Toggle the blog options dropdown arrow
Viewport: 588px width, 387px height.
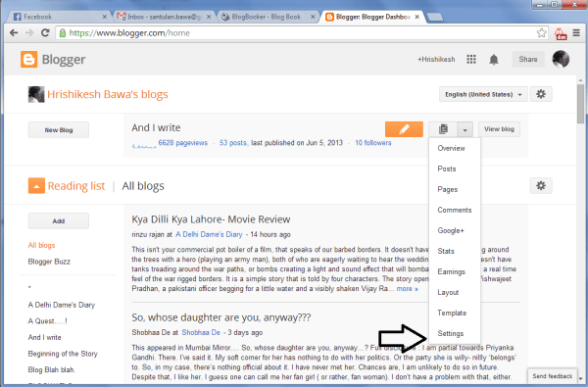tap(465, 129)
